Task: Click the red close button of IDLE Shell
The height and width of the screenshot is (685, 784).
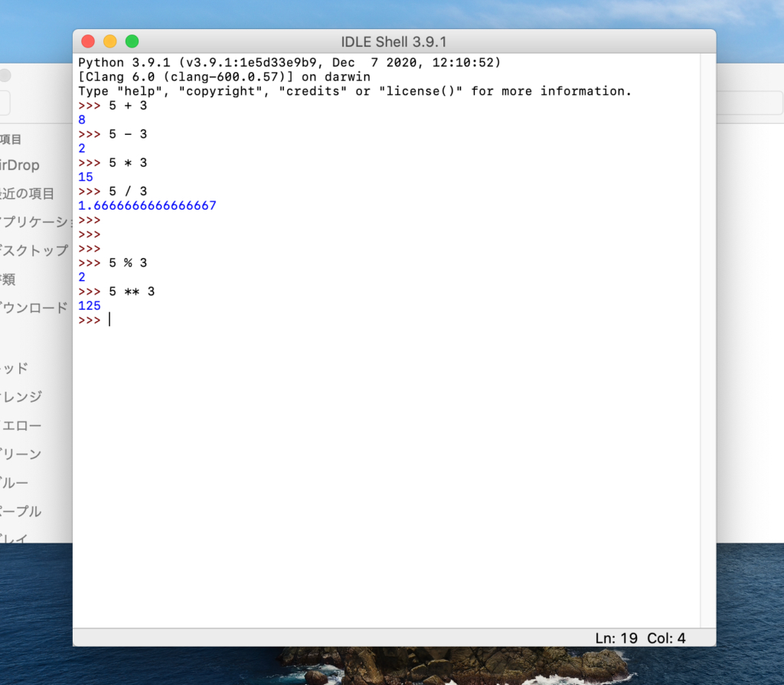Action: click(x=88, y=41)
